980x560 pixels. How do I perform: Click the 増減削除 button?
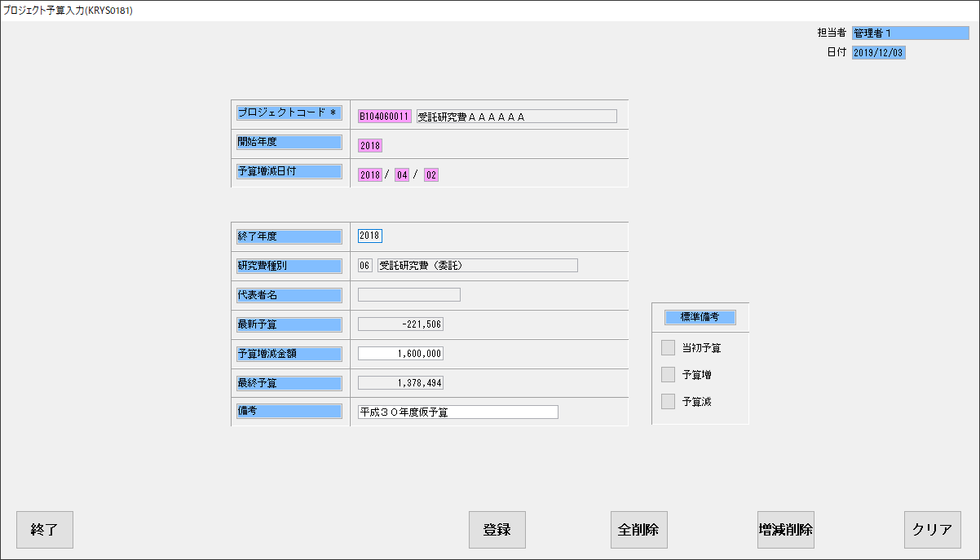[785, 530]
